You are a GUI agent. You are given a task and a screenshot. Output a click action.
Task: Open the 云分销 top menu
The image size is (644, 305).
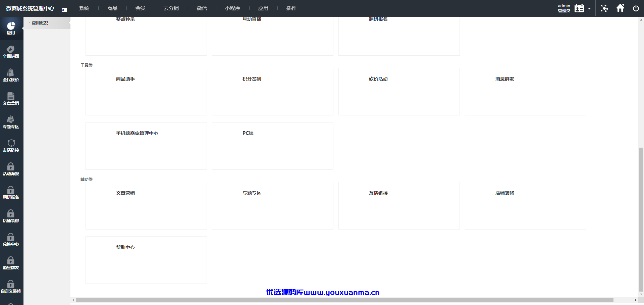pos(171,8)
